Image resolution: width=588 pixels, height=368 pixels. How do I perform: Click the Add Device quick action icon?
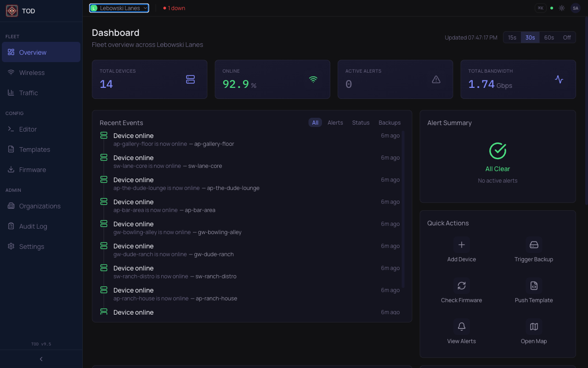[x=461, y=244]
